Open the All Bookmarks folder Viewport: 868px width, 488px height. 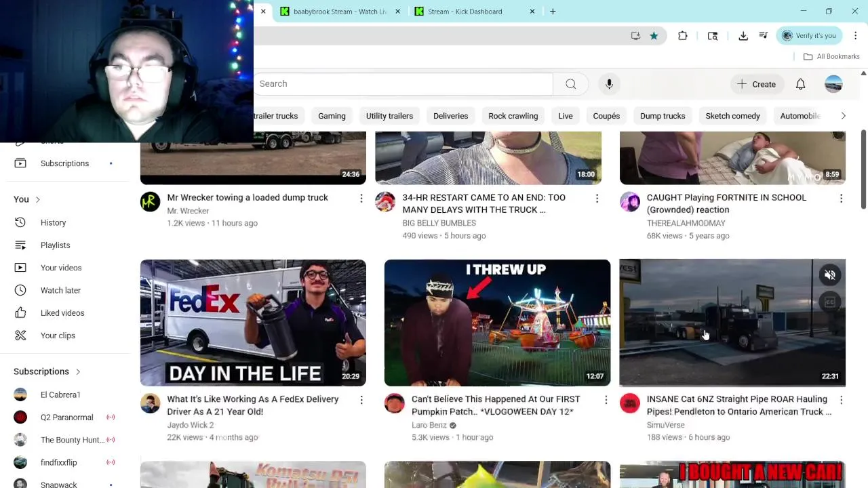pyautogui.click(x=831, y=56)
